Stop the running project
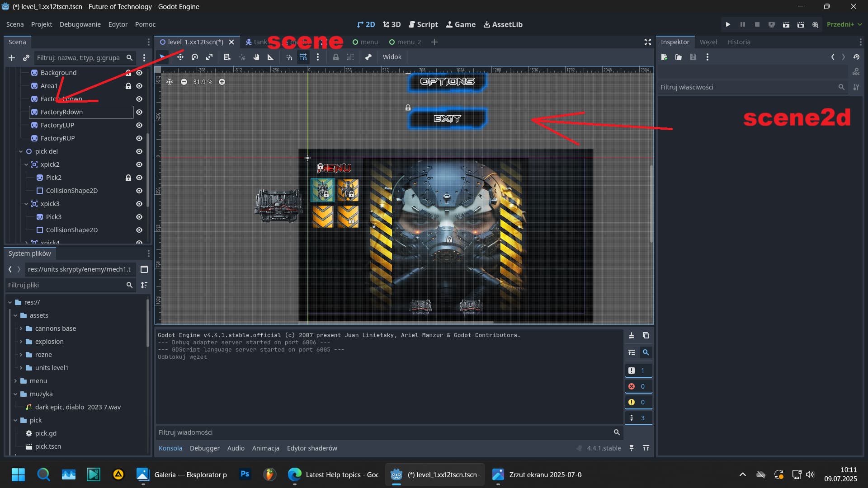868x488 pixels. [x=757, y=24]
